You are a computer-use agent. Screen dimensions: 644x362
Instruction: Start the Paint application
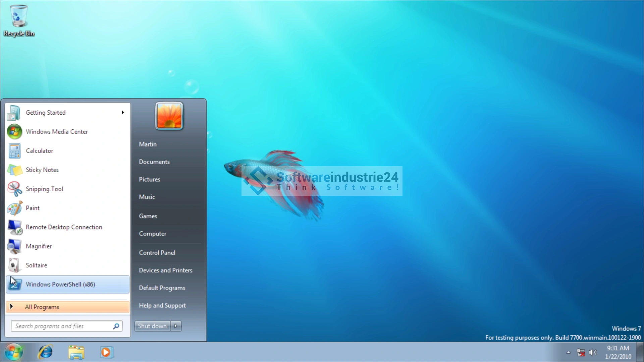(33, 208)
